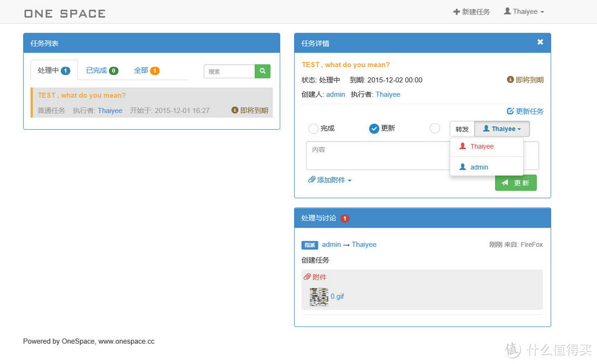The height and width of the screenshot is (364, 597).
Task: Click the red 附件 paperclip icon
Action: point(307,277)
